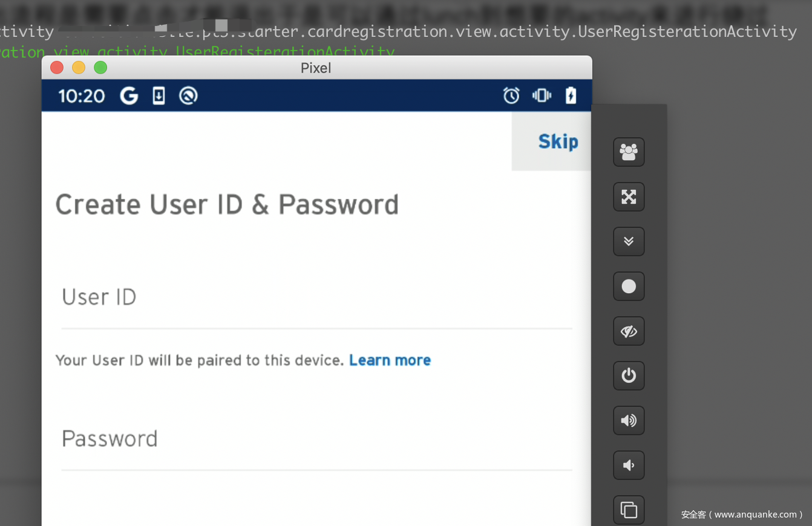Click the 10:20 clock in status bar
The width and height of the screenshot is (812, 526).
(x=82, y=96)
